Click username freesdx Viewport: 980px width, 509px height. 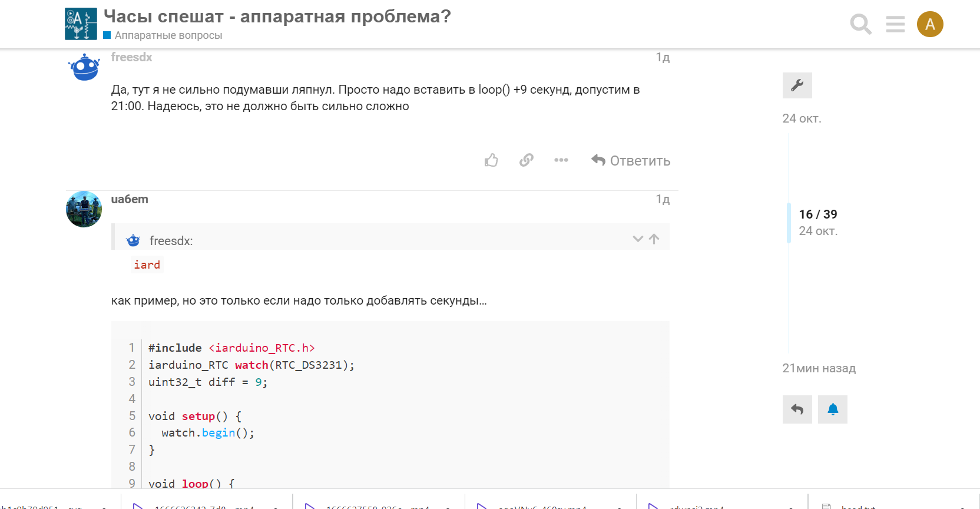(131, 57)
